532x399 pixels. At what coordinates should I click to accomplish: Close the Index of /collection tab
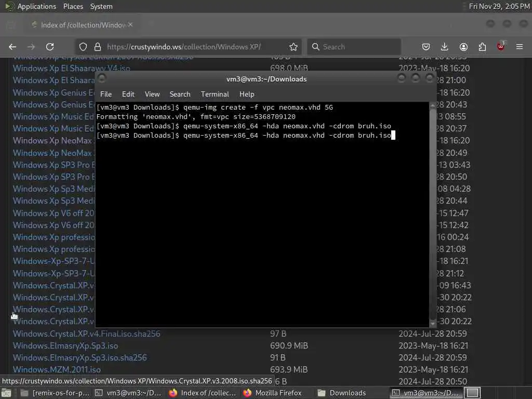[130, 25]
